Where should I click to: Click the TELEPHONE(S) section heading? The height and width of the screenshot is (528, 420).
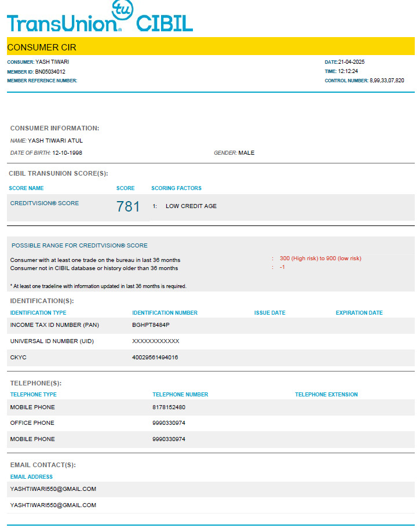tap(36, 383)
